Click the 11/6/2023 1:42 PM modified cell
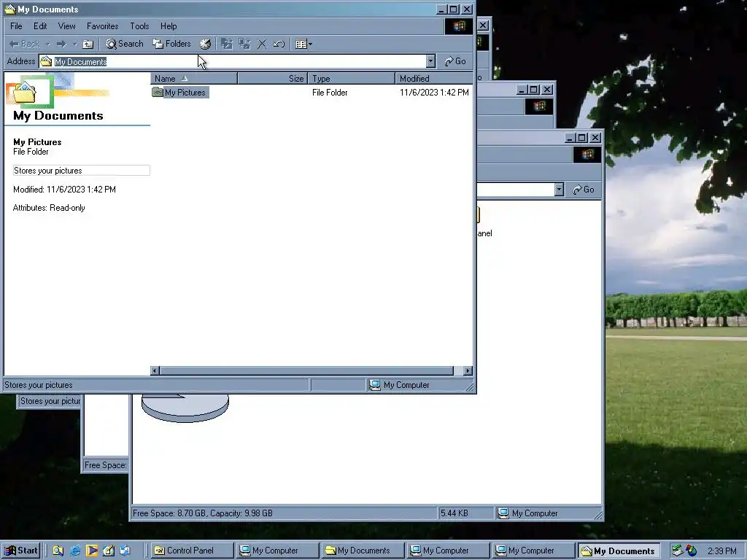This screenshot has width=747, height=560. (434, 93)
